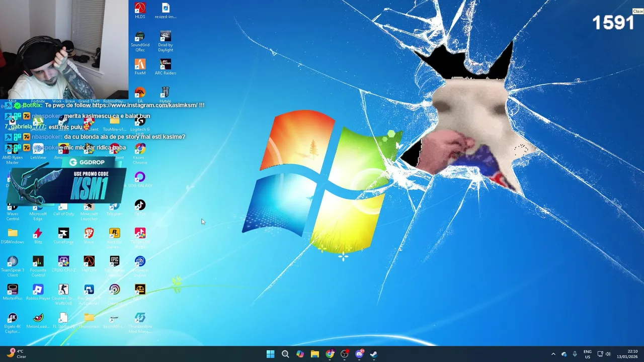Launch the Blitz app shortcut
Image resolution: width=644 pixels, height=362 pixels.
click(38, 236)
